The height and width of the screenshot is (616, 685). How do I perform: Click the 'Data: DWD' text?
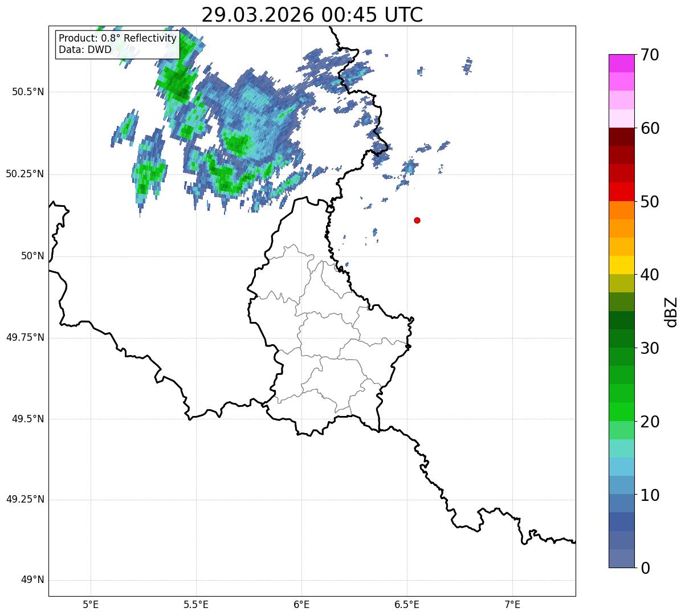[x=85, y=50]
